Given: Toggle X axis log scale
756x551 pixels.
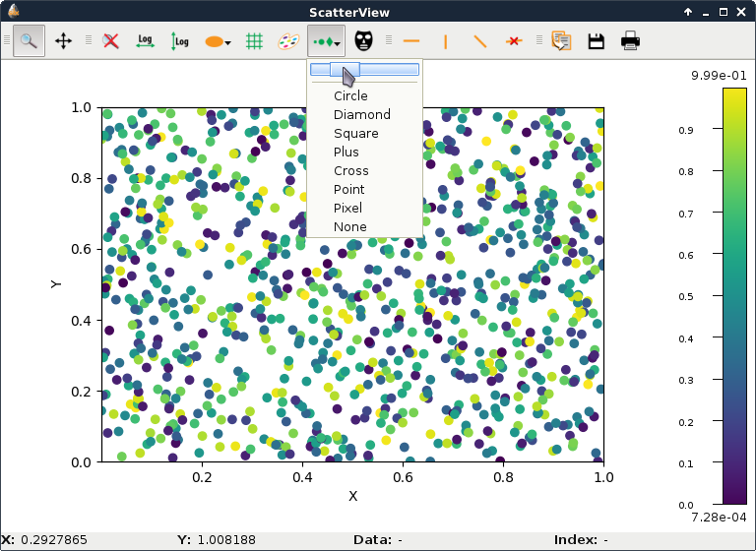Looking at the screenshot, I should 146,41.
